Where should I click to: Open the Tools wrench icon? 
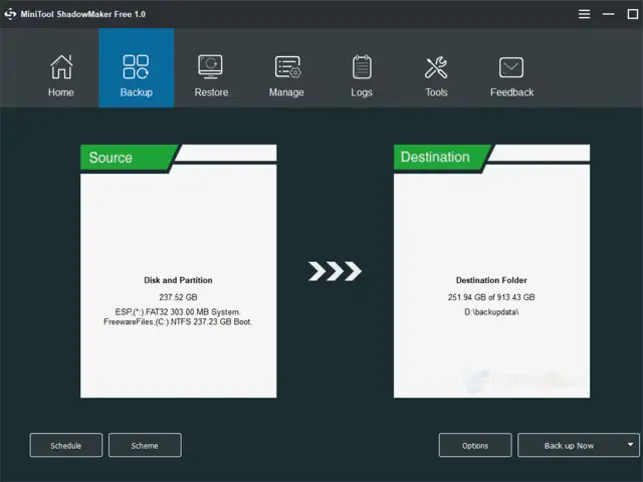point(436,67)
